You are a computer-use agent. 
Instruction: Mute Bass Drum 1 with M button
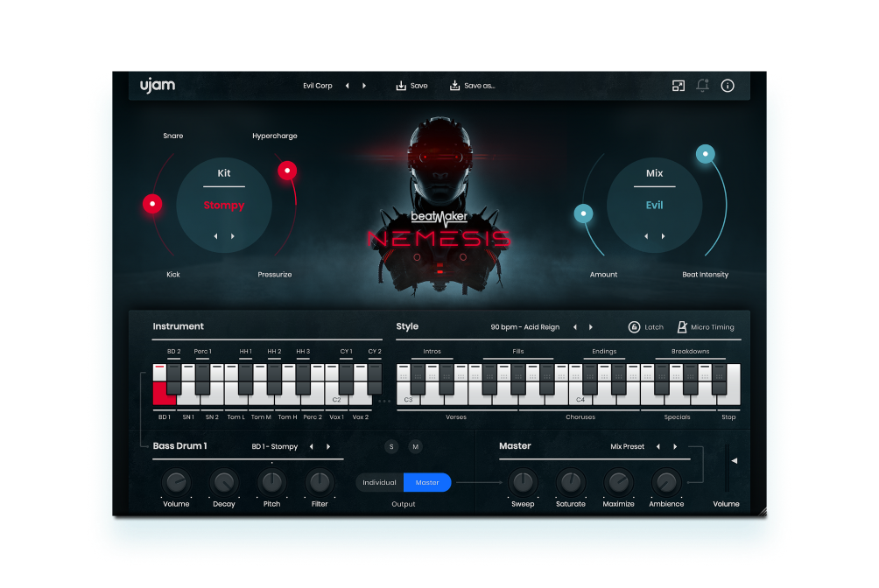coord(415,447)
